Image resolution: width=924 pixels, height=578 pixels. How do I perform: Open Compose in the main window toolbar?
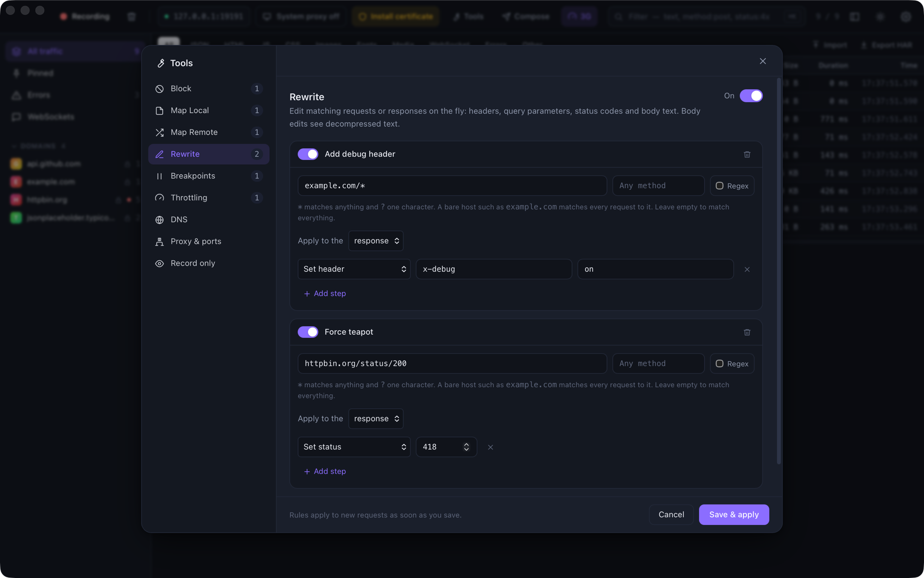click(526, 17)
